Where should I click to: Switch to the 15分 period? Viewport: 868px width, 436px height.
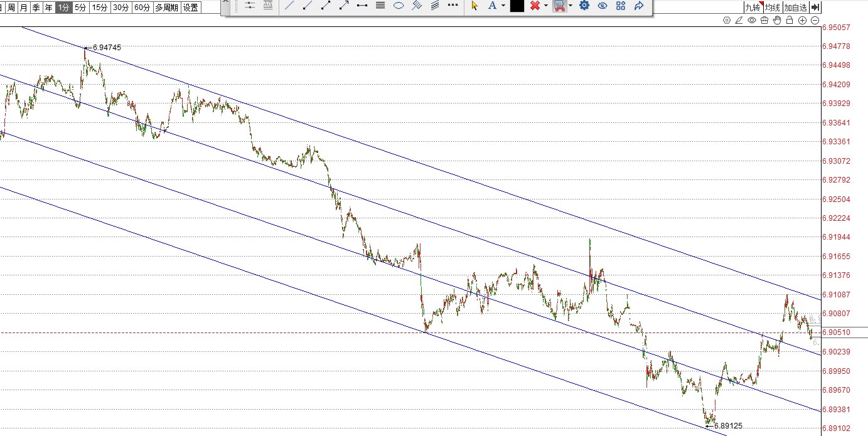100,8
